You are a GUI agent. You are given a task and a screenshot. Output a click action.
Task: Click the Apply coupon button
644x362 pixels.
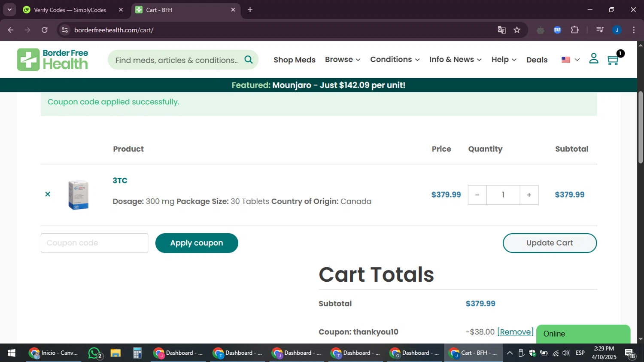point(197,243)
